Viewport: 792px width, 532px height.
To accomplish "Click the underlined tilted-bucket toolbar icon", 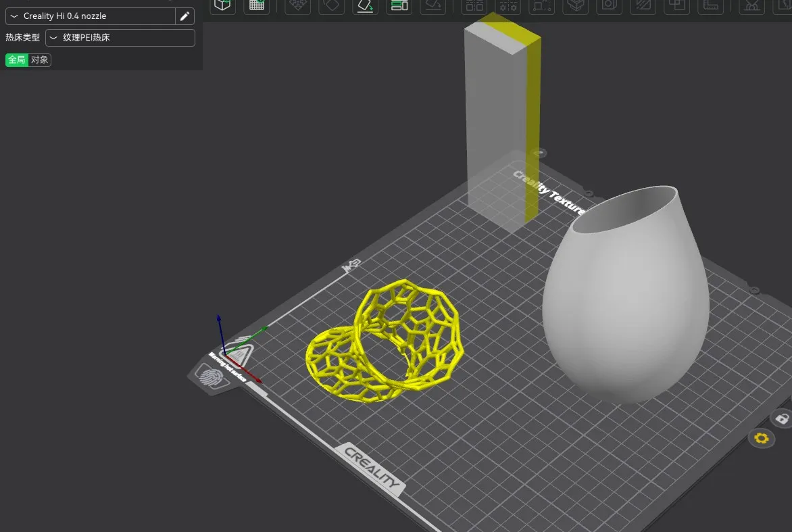I will 365,6.
